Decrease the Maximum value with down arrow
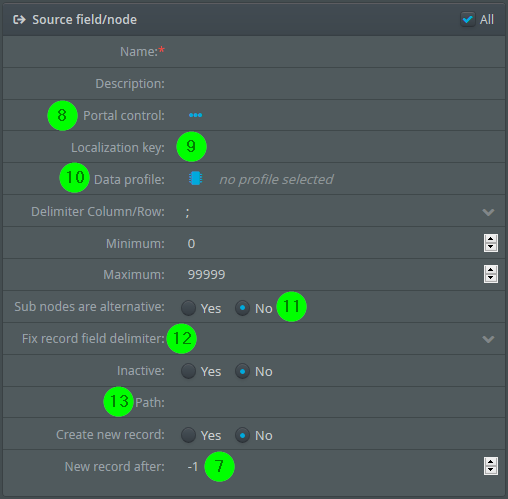This screenshot has height=499, width=508. point(491,278)
